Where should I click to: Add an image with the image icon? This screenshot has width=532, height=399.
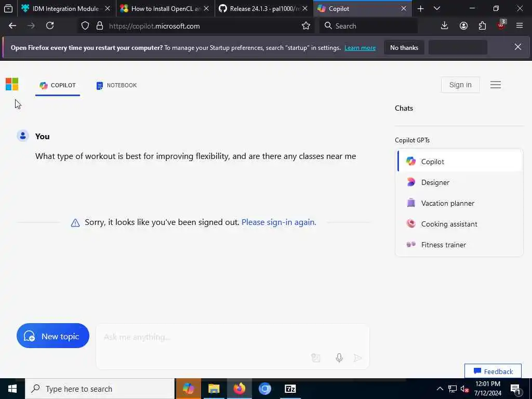point(315,358)
